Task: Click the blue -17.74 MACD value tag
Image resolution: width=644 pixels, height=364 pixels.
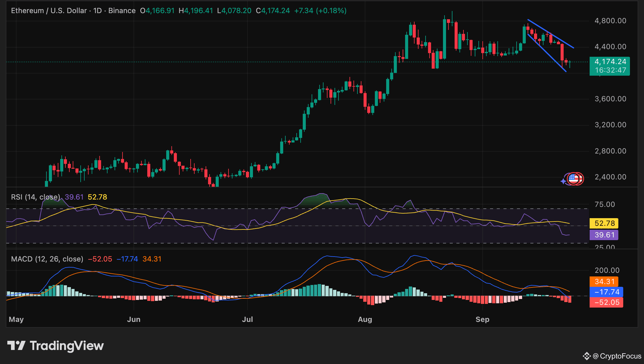Action: click(606, 292)
